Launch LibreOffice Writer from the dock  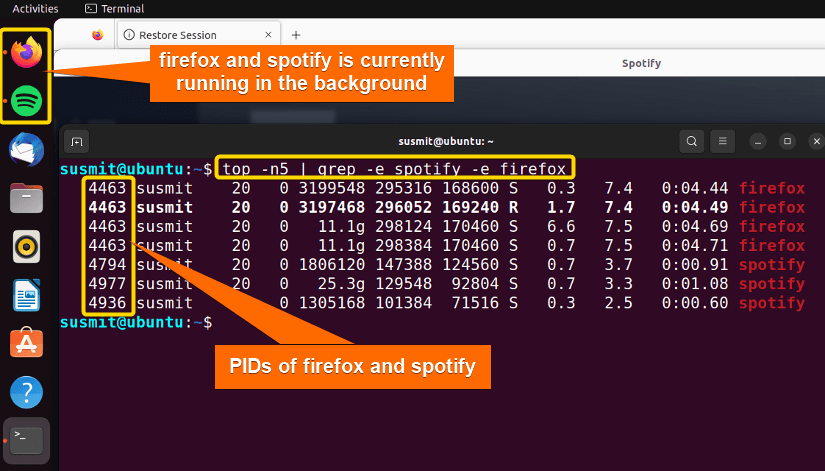click(26, 295)
